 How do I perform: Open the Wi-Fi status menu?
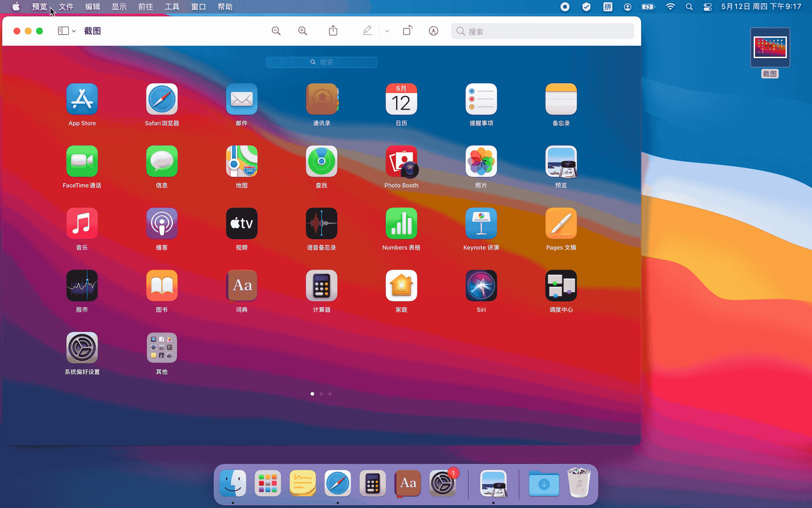point(670,7)
